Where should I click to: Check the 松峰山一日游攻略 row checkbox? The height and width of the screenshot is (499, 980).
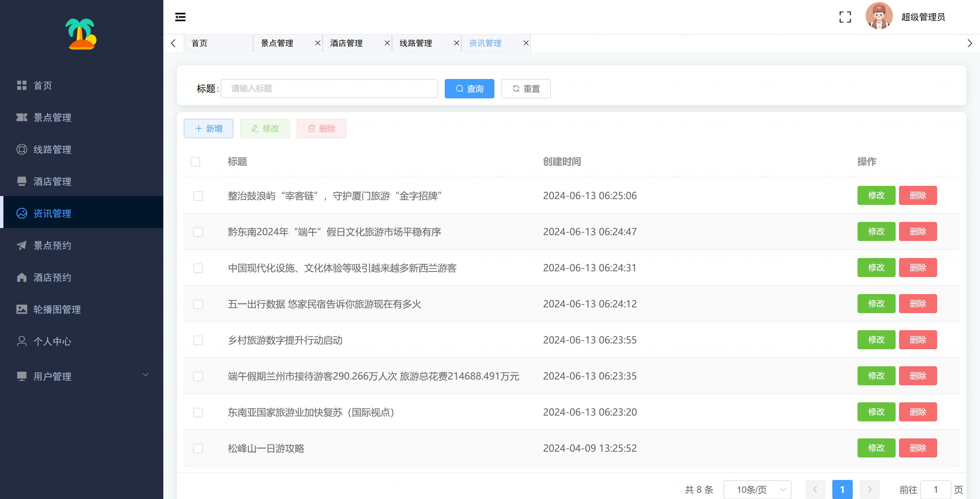(x=198, y=448)
